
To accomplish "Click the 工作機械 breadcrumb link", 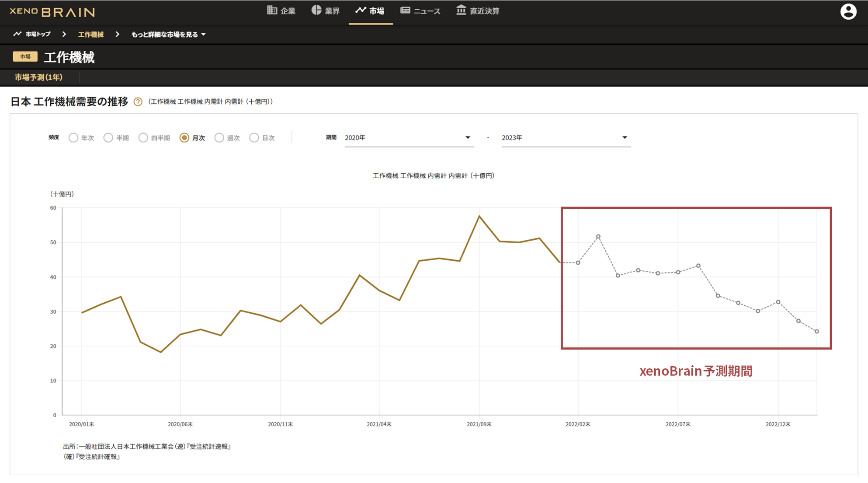I will (x=91, y=35).
